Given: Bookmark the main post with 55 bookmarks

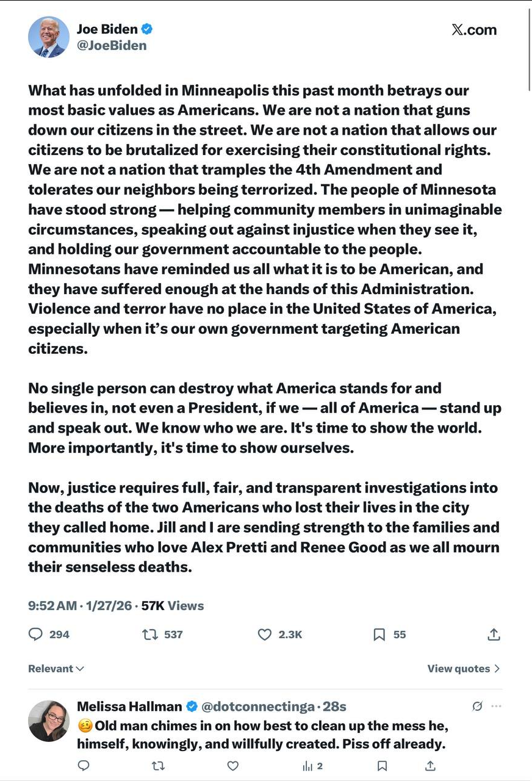Looking at the screenshot, I should point(379,635).
